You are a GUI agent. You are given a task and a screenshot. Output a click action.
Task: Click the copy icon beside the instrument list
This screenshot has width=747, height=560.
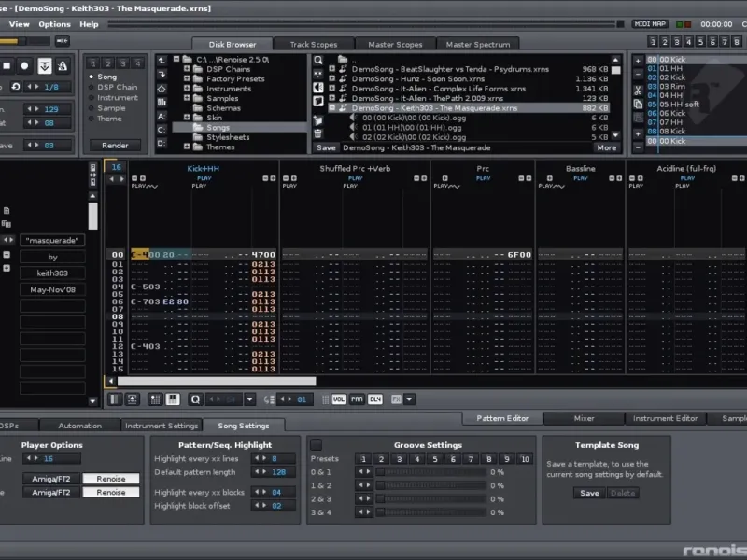coord(638,104)
